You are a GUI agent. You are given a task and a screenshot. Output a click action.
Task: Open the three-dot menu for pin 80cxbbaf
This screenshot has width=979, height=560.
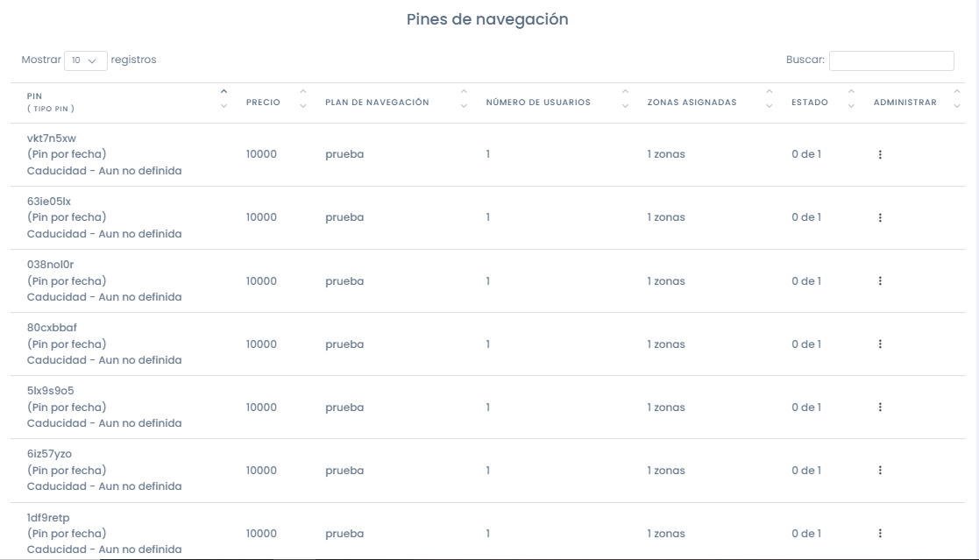(880, 344)
